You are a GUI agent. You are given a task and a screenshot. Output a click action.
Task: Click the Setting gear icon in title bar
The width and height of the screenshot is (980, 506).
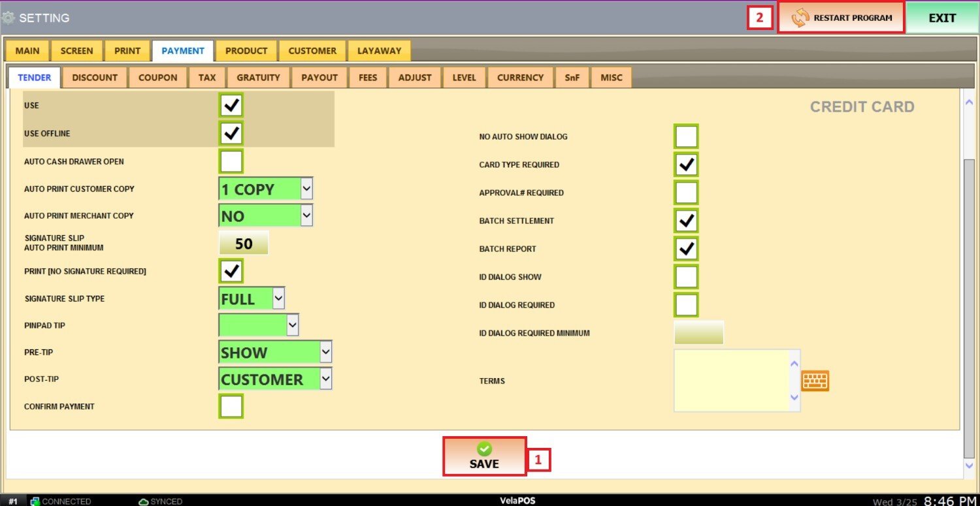coord(8,18)
